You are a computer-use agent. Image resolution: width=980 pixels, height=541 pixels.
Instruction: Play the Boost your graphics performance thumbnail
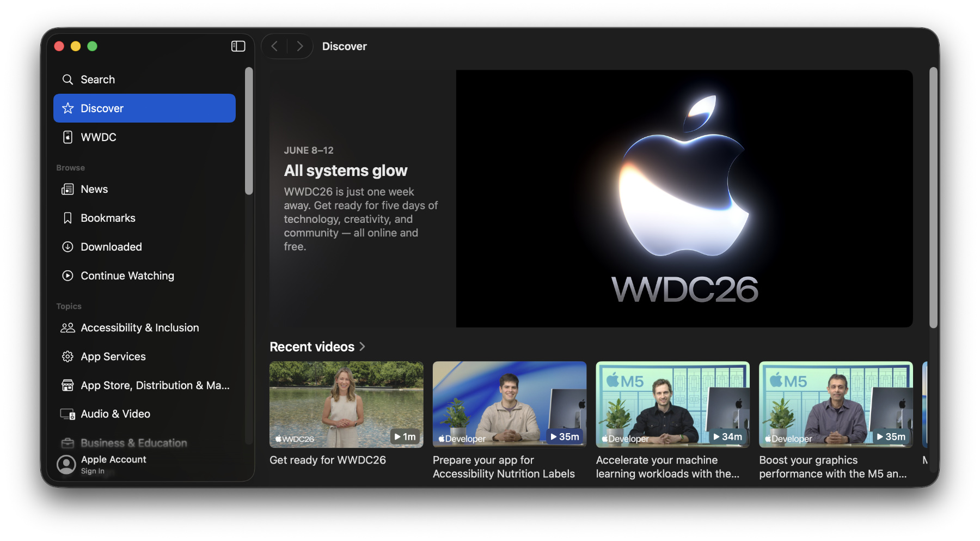point(836,404)
